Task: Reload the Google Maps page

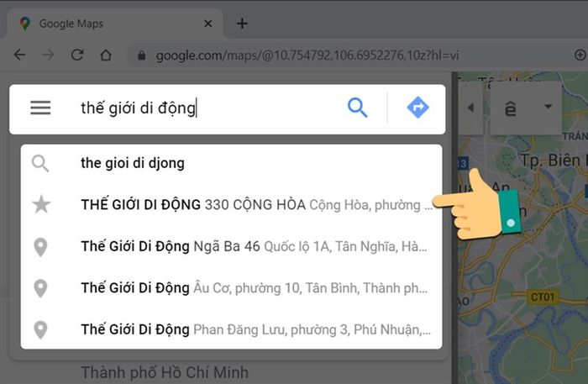Action: point(77,55)
